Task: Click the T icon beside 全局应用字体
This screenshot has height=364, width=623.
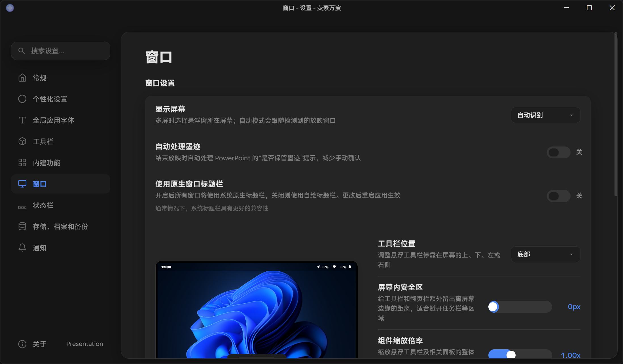Action: (x=22, y=120)
